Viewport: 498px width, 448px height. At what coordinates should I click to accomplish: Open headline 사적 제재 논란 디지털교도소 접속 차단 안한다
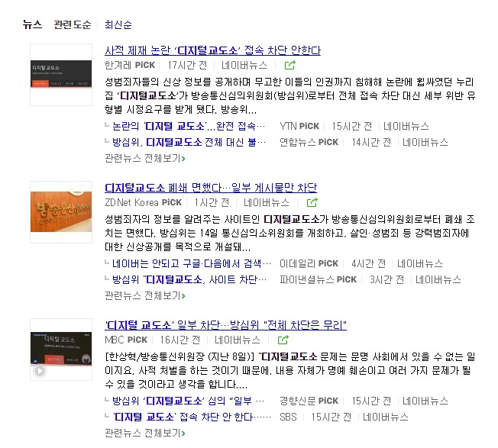click(x=213, y=50)
